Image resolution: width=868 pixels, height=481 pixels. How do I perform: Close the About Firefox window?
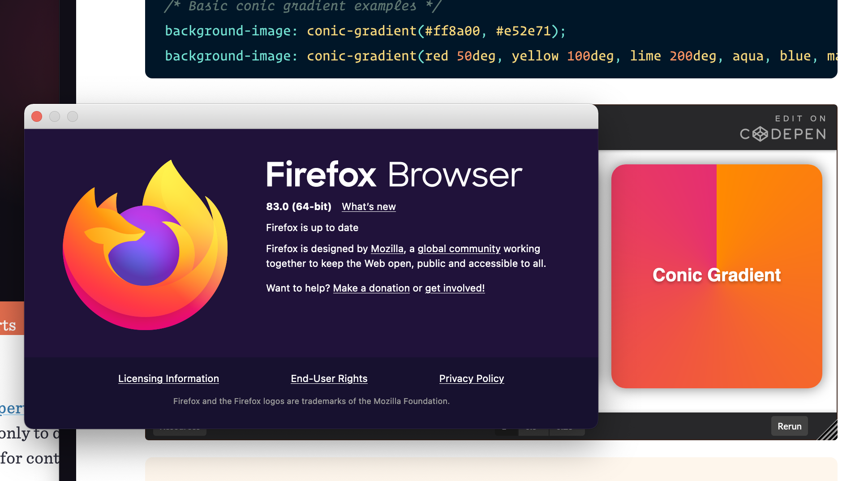[x=37, y=117]
